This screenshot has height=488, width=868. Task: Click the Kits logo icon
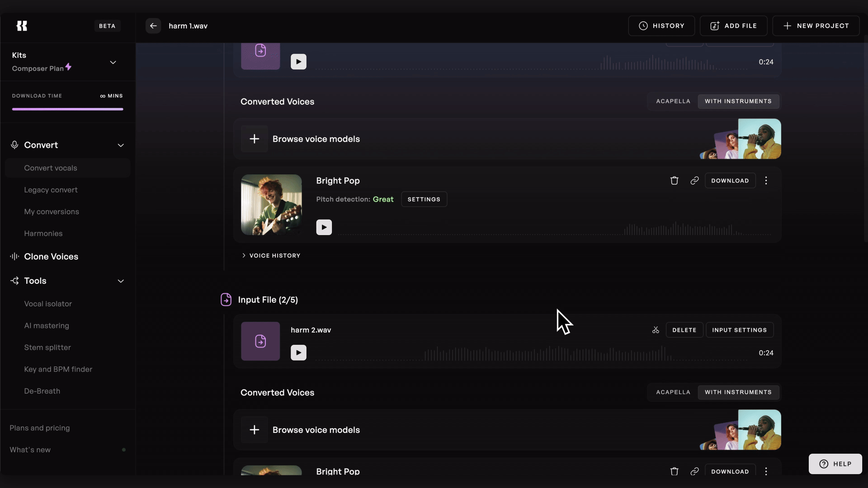[x=22, y=26]
